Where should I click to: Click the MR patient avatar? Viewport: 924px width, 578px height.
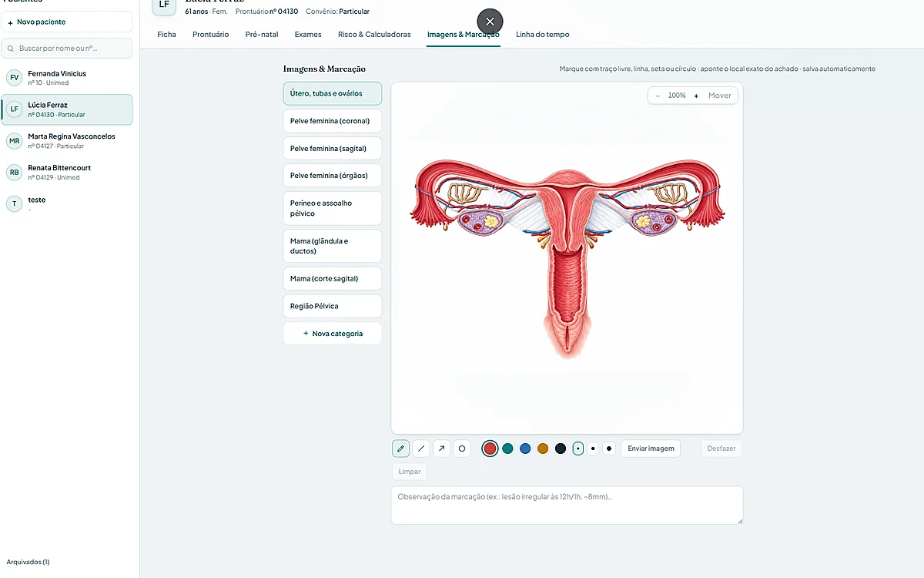[x=14, y=141]
